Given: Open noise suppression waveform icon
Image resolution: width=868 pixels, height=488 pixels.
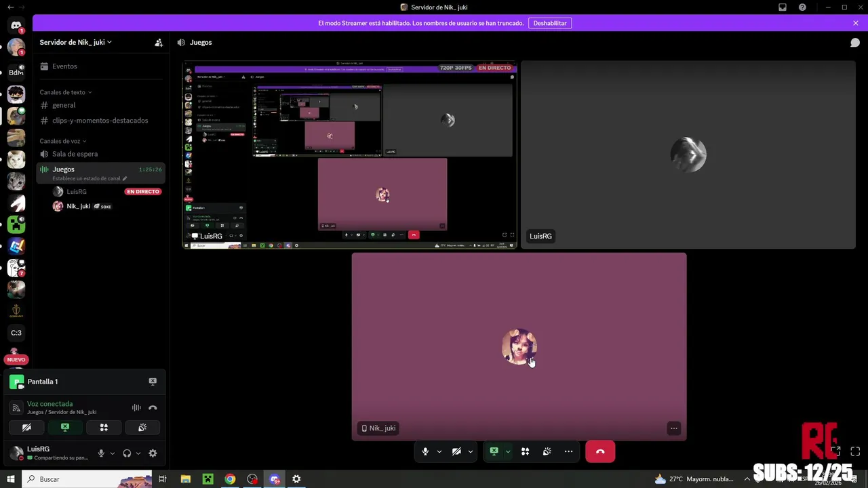Looking at the screenshot, I should point(136,407).
